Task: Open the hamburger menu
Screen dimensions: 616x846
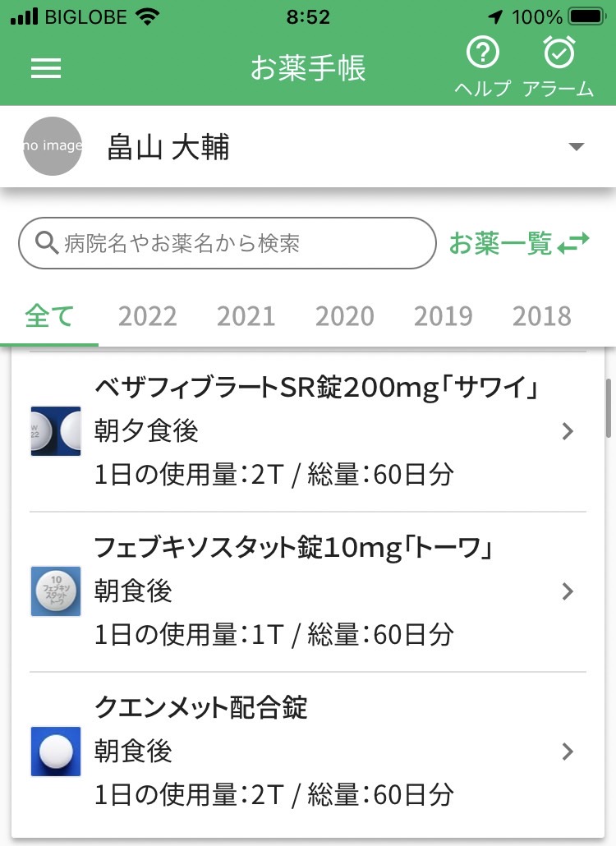Action: point(46,68)
